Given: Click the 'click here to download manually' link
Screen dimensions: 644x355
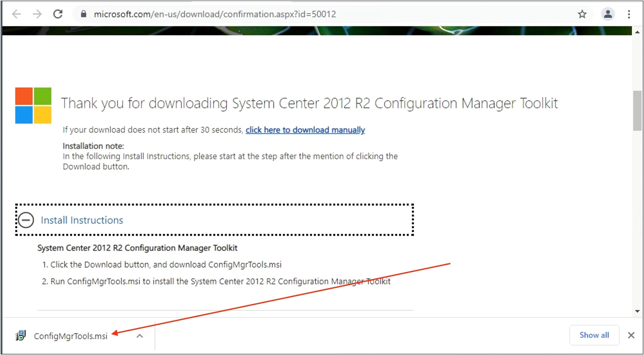Looking at the screenshot, I should coord(305,130).
